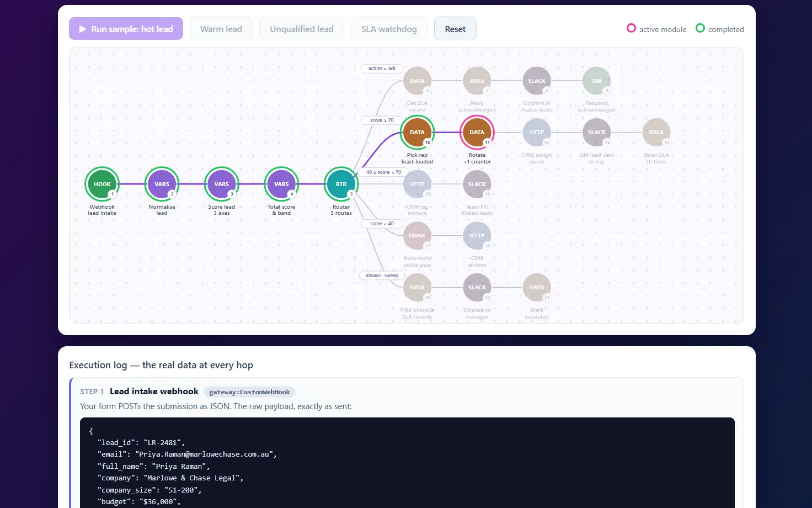Select the SLACK Escalate to manager node
This screenshot has height=508, width=812.
coord(477,288)
